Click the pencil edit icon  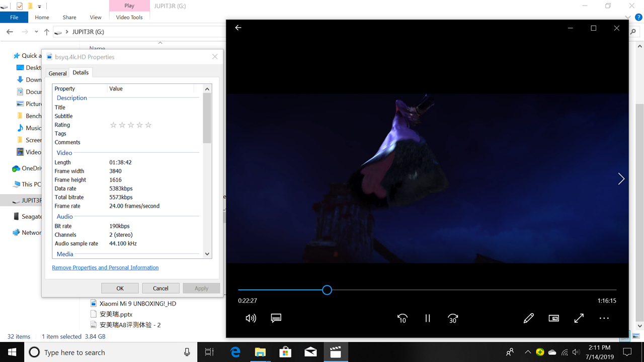pyautogui.click(x=528, y=318)
